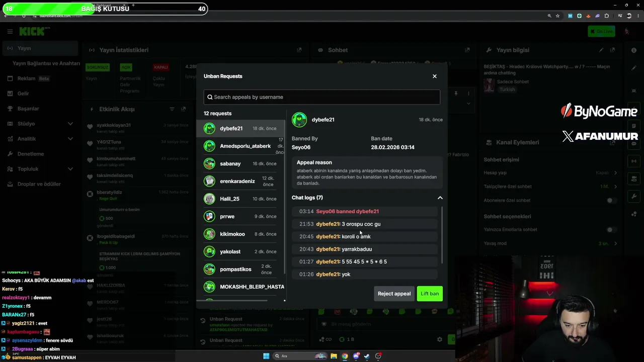The image size is (644, 362).
Task: Select prrwe unban request
Action: point(240,216)
